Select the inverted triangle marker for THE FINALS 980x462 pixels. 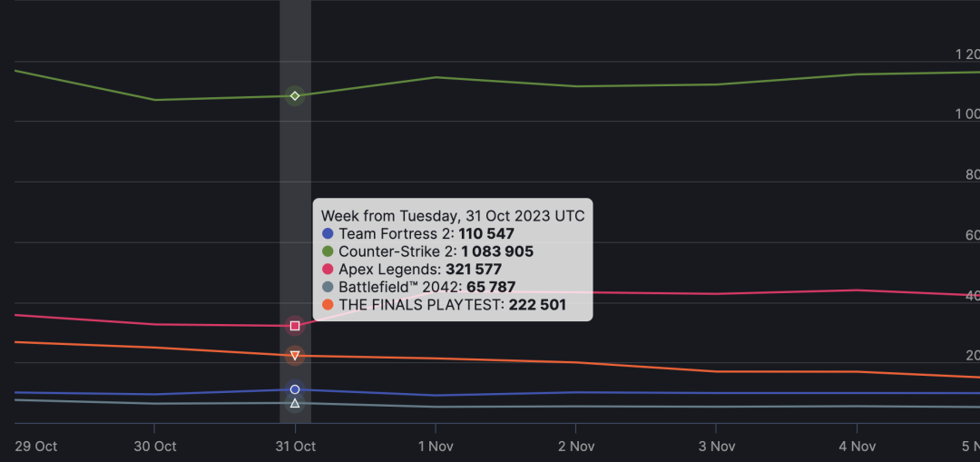295,355
